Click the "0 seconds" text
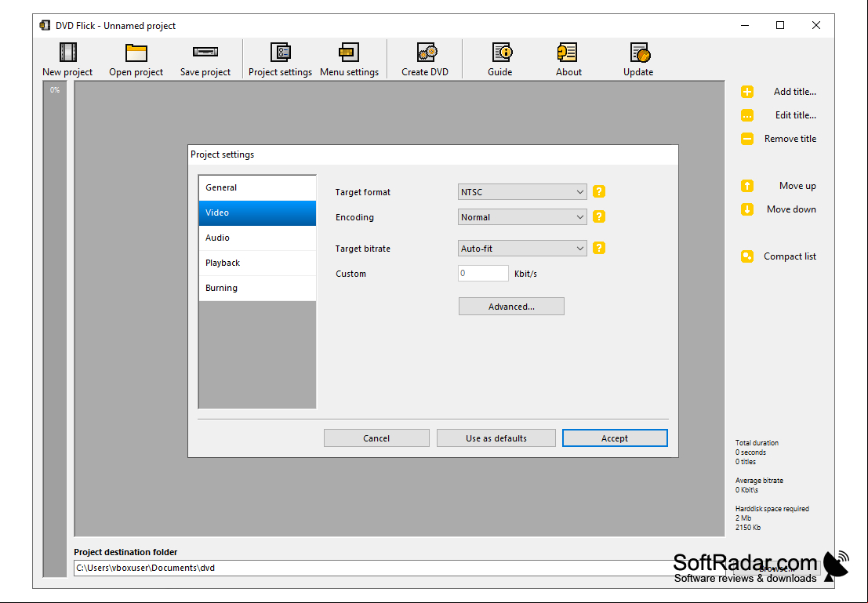Image resolution: width=868 pixels, height=603 pixels. coord(750,452)
